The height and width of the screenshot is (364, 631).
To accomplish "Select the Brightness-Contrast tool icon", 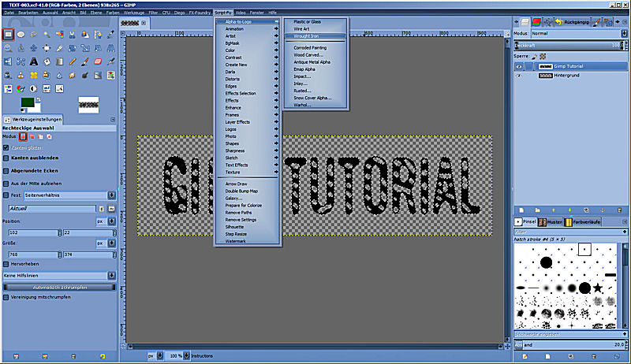I will coord(34,89).
